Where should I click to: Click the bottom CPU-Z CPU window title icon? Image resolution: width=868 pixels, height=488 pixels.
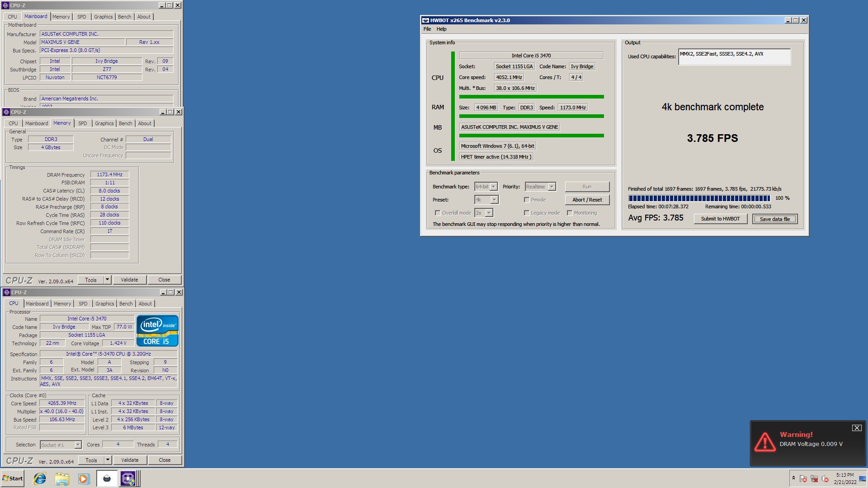pos(7,292)
